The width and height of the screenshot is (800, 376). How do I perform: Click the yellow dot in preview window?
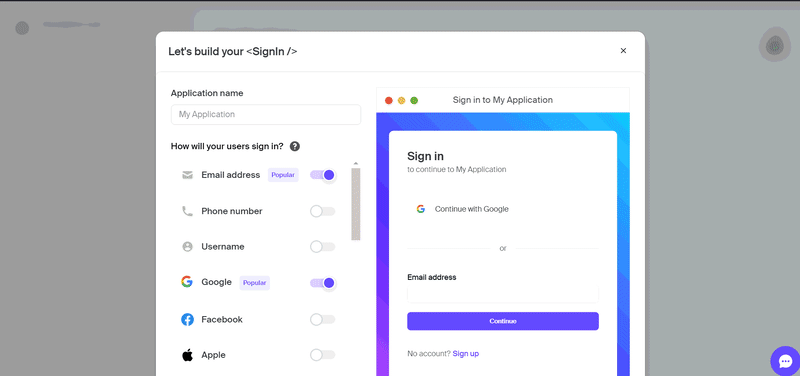click(x=402, y=101)
